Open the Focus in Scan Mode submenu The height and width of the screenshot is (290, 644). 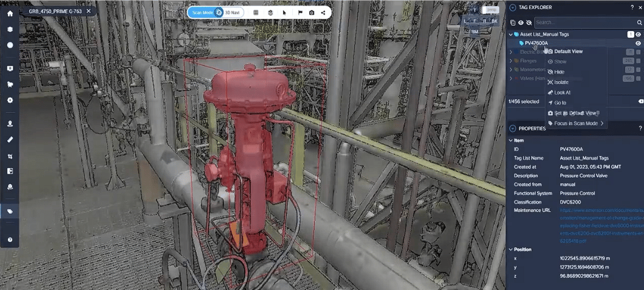[x=576, y=124]
